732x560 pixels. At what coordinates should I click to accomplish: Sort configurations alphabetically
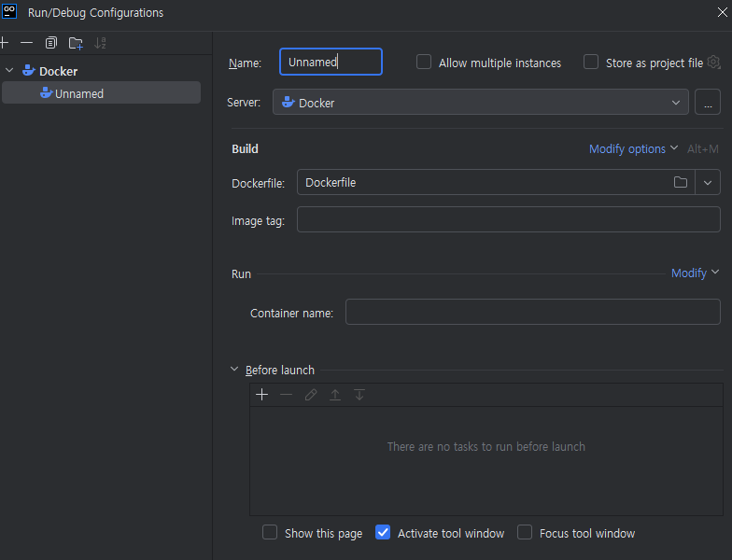coord(100,43)
